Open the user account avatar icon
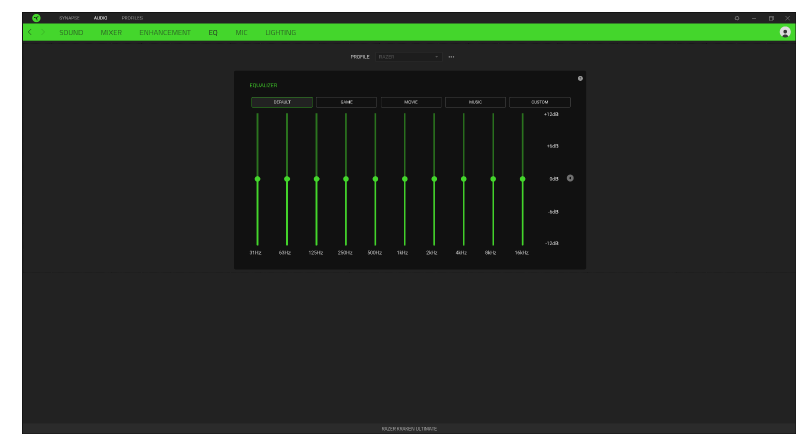 tap(785, 33)
